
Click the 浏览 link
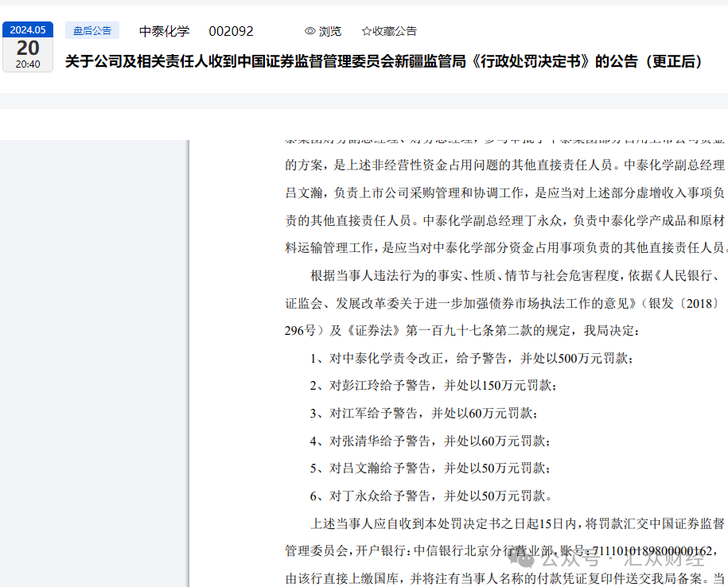pyautogui.click(x=329, y=31)
